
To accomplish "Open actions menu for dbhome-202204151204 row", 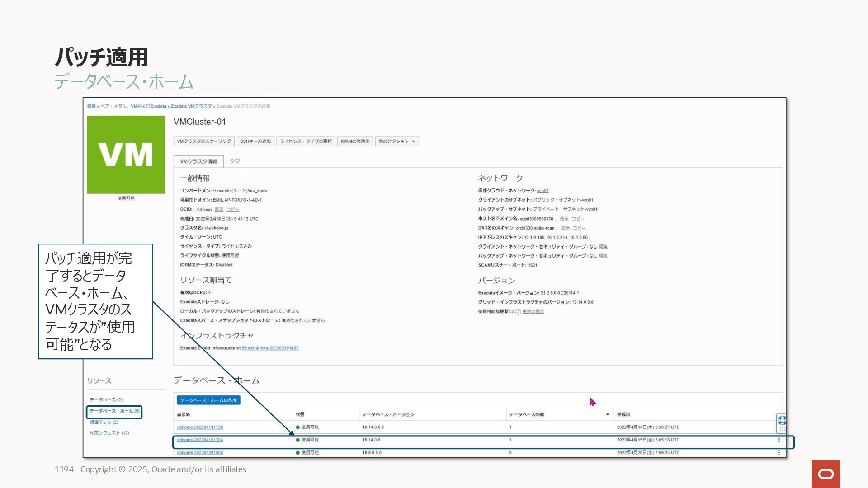I will coord(779,440).
